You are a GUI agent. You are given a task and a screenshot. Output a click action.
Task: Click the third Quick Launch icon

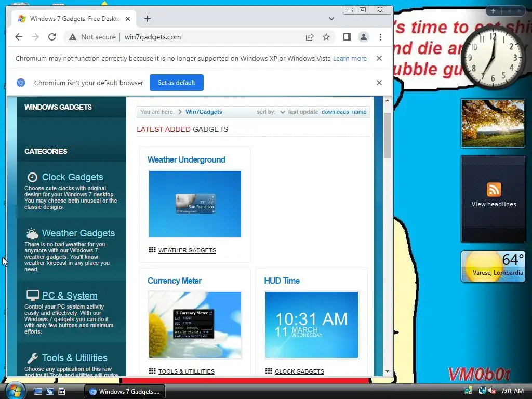62,392
